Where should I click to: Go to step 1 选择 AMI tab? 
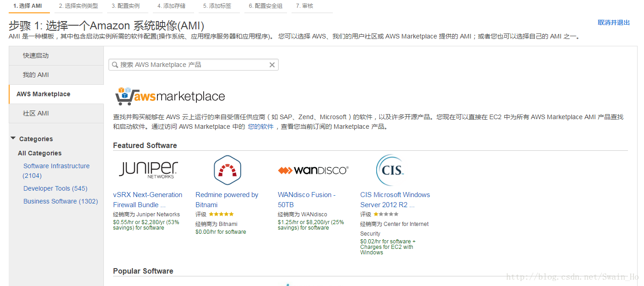(27, 6)
